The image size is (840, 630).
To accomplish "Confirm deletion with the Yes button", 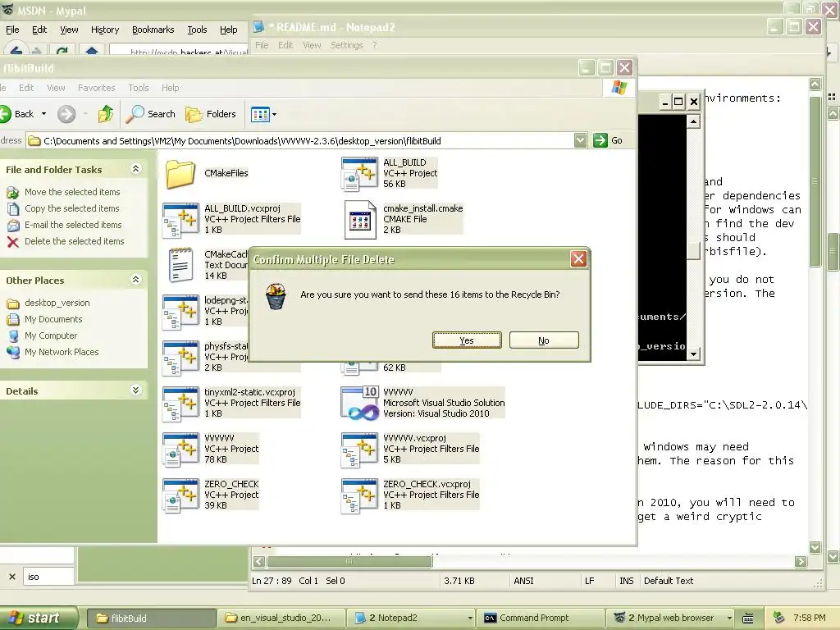I will point(467,340).
